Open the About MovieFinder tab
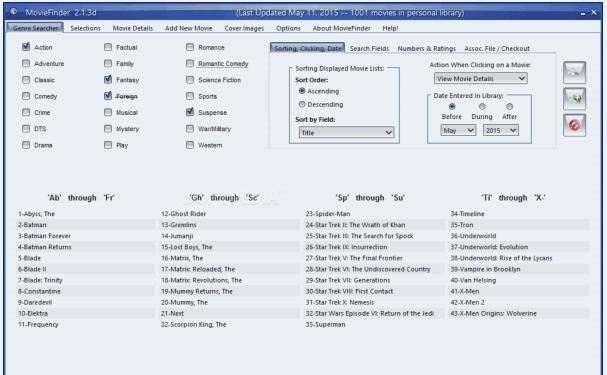This screenshot has width=607, height=375. tap(341, 28)
